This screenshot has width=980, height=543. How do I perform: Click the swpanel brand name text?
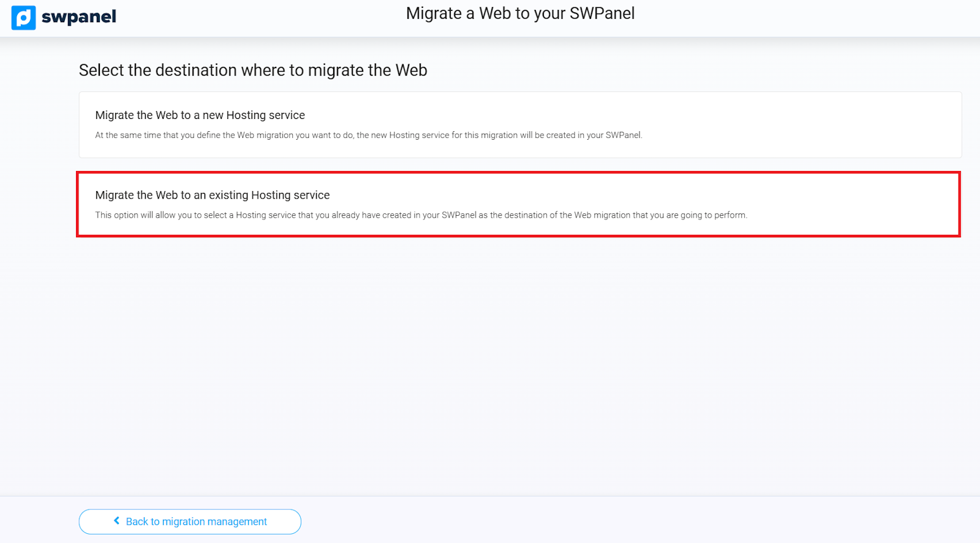click(78, 17)
